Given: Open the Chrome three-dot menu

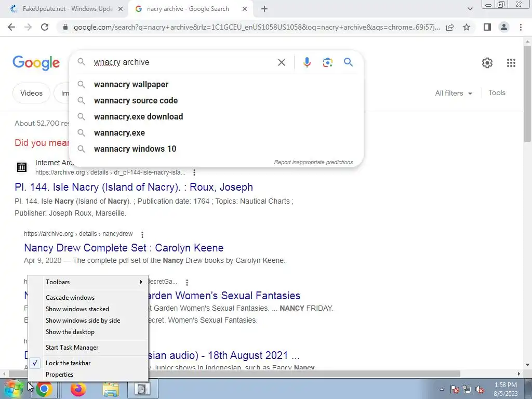Looking at the screenshot, I should point(521,27).
